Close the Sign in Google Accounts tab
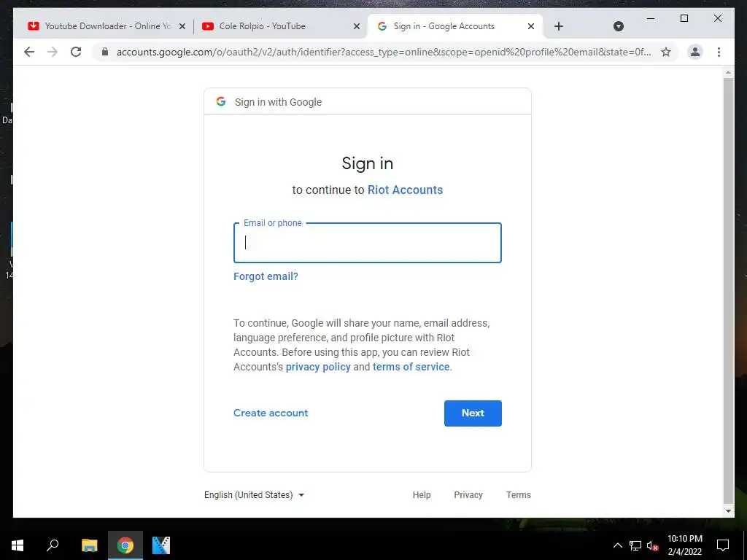The image size is (747, 560). (531, 26)
